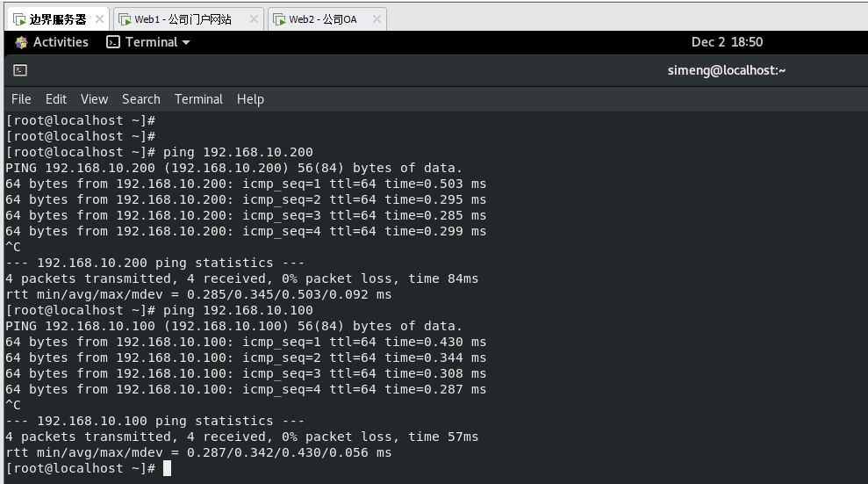Click the Terminal icon in top bar
This screenshot has height=484, width=868.
[113, 42]
